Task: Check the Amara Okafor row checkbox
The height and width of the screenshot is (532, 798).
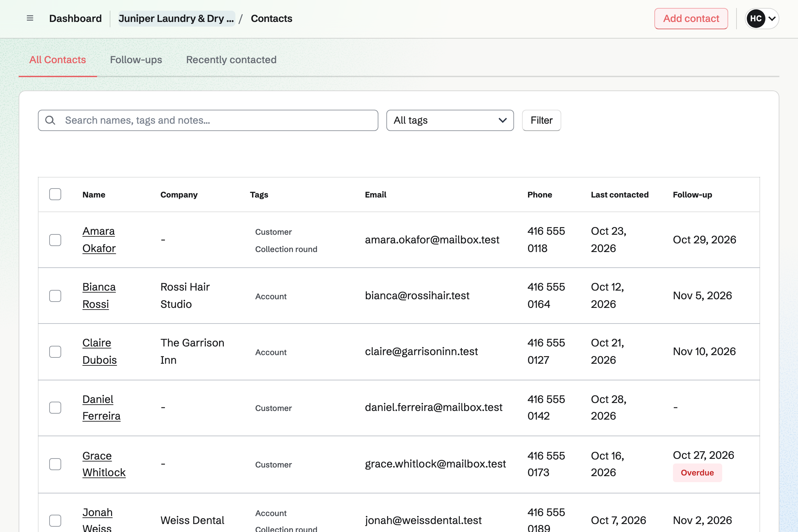Action: [x=55, y=240]
